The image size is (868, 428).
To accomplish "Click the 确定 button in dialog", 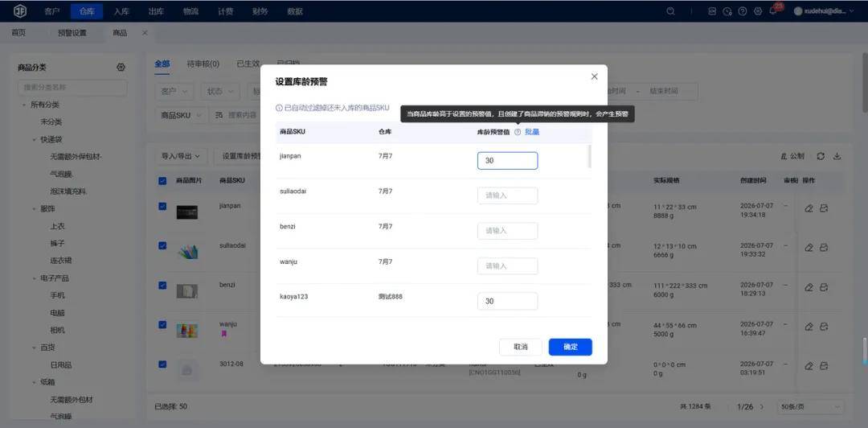I will point(570,347).
